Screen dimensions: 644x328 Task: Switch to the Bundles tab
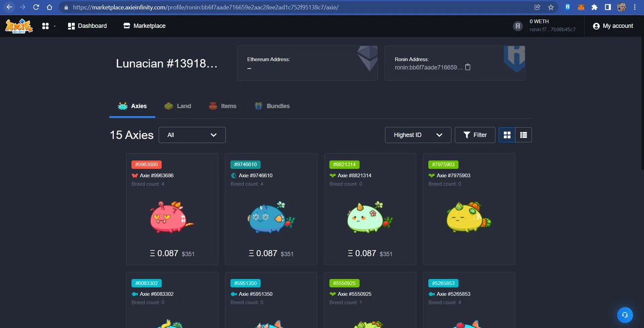click(x=272, y=106)
